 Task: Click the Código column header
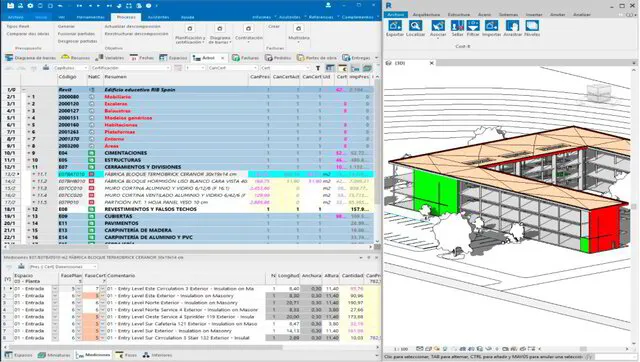click(67, 77)
